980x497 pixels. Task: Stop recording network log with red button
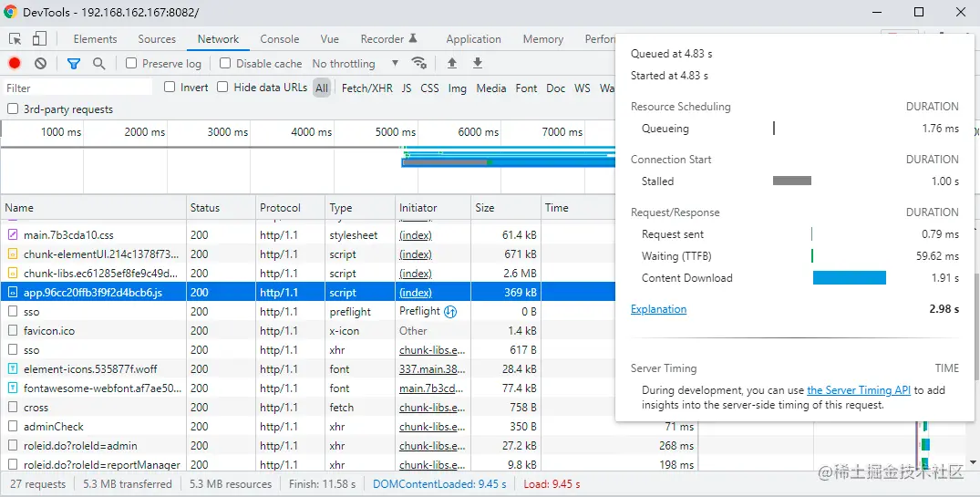15,63
